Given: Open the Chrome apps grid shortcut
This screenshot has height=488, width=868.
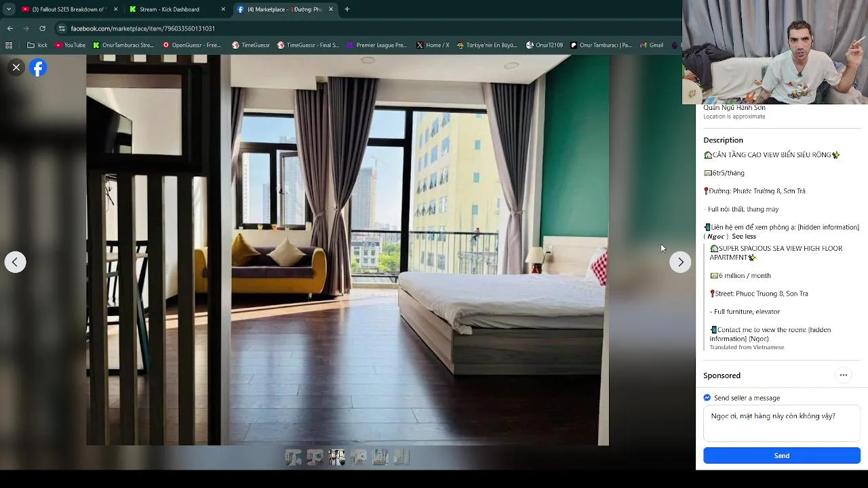Looking at the screenshot, I should coord(9,45).
